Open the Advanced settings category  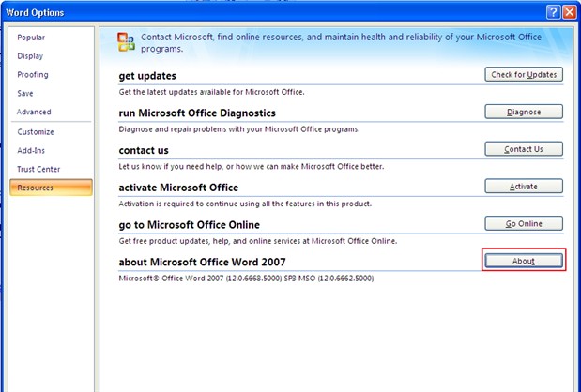(x=34, y=113)
